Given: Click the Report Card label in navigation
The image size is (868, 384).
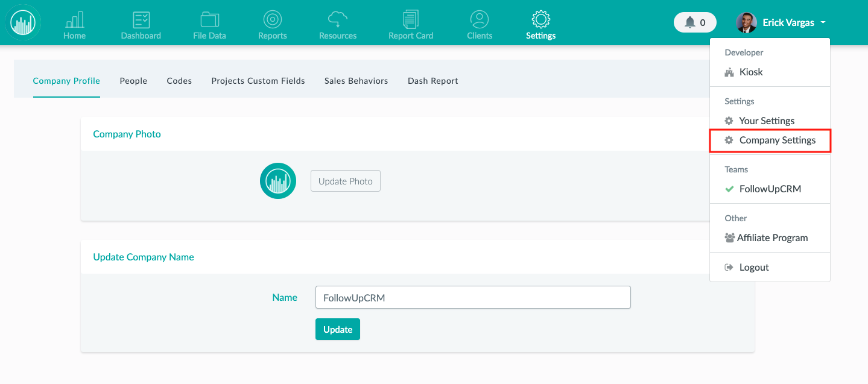Looking at the screenshot, I should tap(411, 36).
